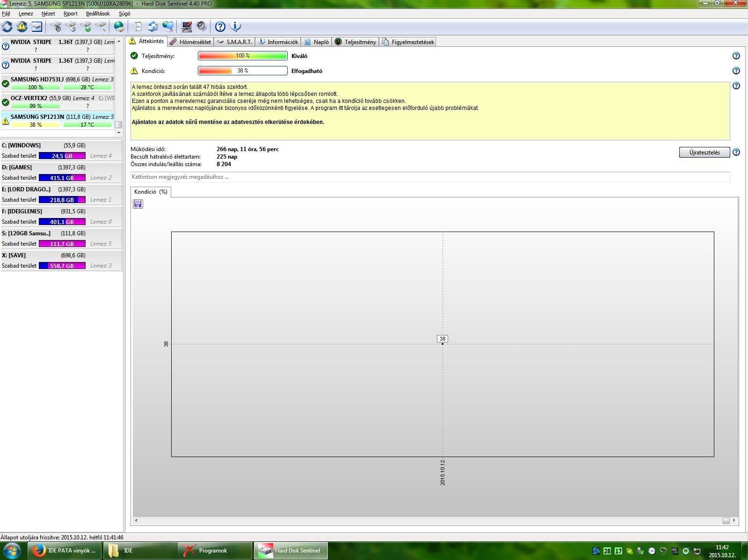Click the globe with disk icon
Image resolution: width=748 pixels, height=560 pixels.
120,27
